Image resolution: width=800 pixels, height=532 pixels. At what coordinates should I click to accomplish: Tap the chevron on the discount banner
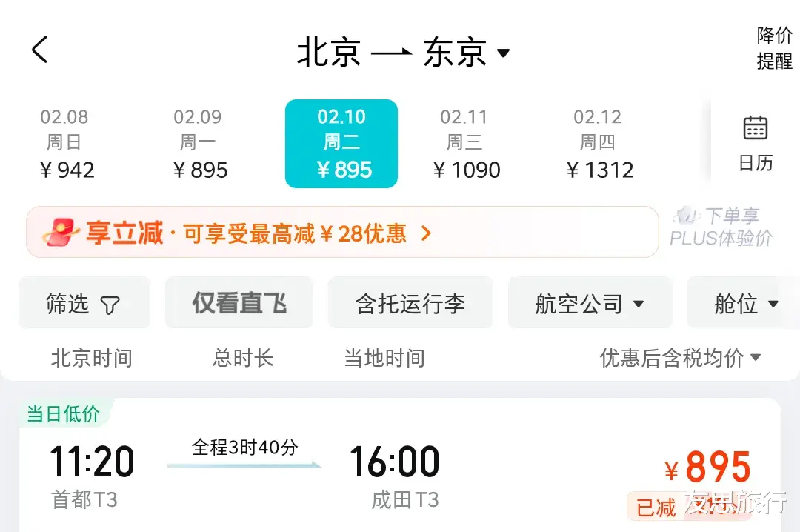(425, 233)
